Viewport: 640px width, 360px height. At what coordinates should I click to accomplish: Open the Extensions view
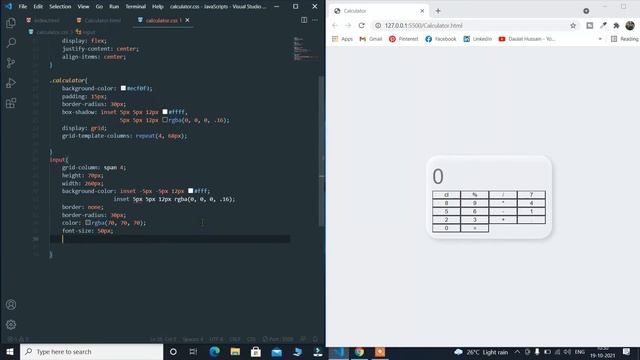pos(11,103)
